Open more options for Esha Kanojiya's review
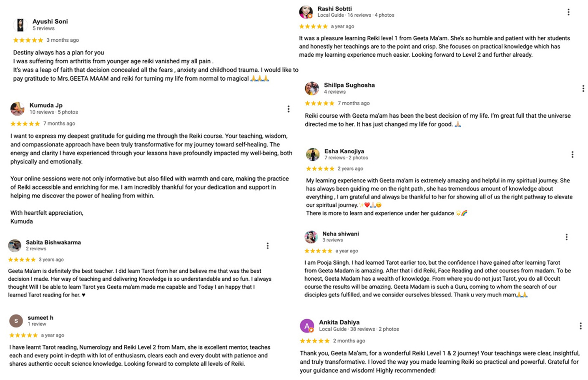 point(572,154)
